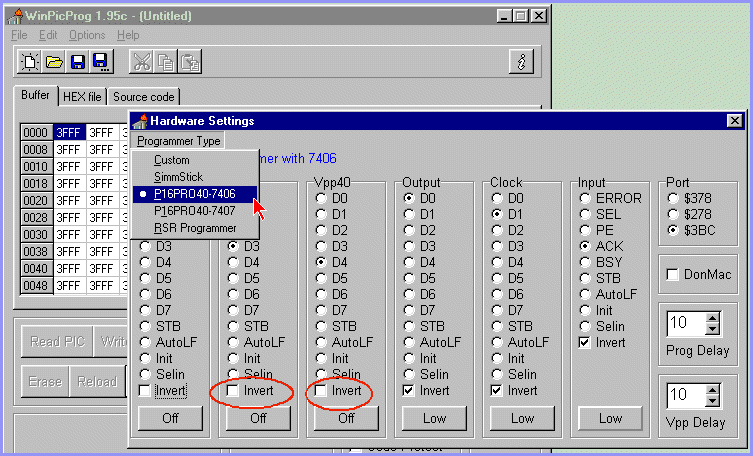Open the Help menu

(x=128, y=35)
